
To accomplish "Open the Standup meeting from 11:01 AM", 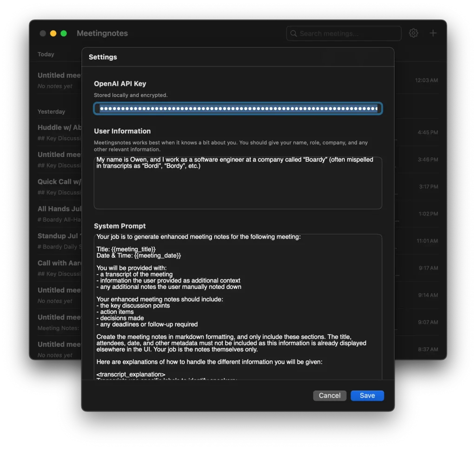I will click(59, 241).
